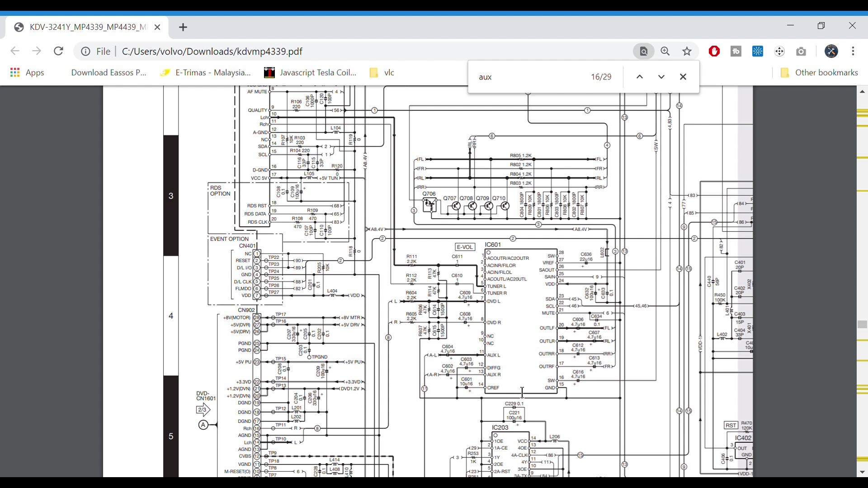Open the zoom magnifier icon in address bar
The image size is (868, 488).
665,51
